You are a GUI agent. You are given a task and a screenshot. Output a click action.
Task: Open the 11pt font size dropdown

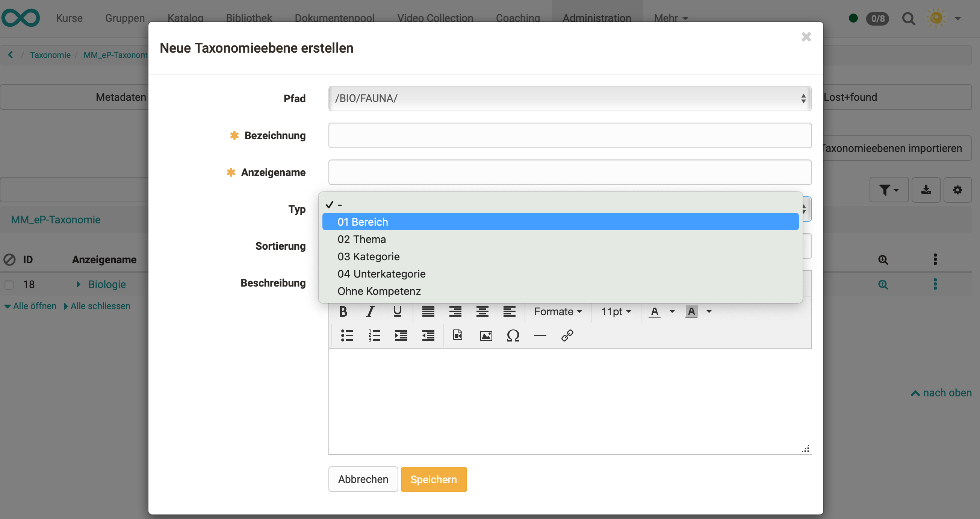click(x=616, y=311)
